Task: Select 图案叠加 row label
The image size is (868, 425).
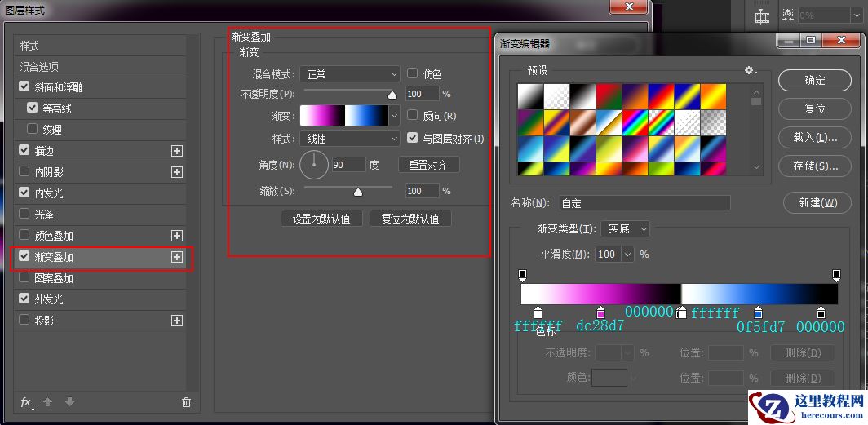Action: coord(54,278)
